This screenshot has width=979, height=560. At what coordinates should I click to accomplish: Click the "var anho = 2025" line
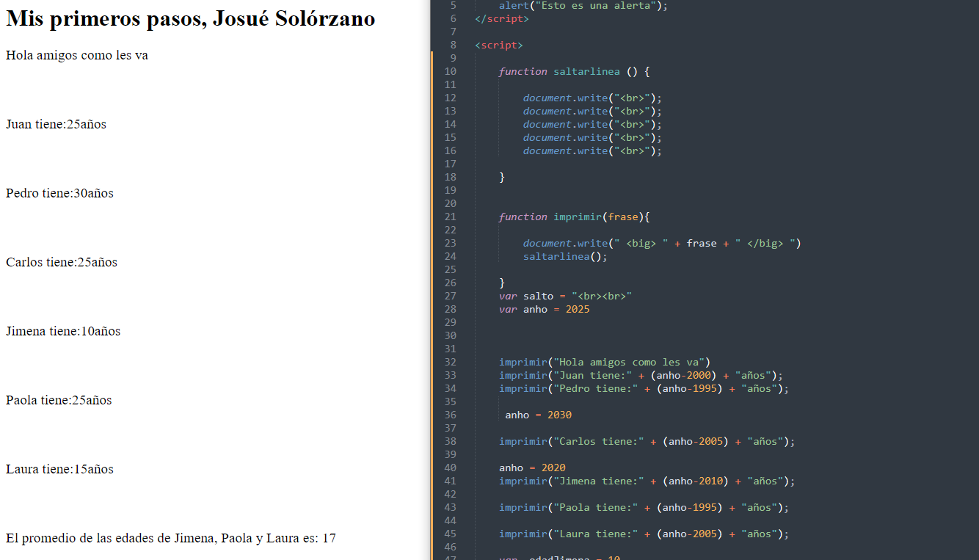(x=545, y=309)
